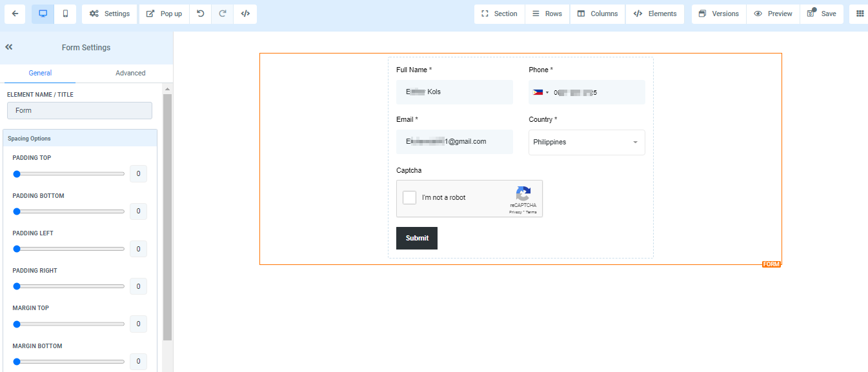Viewport: 868px width, 372px height.
Task: Switch to mobile view icon
Action: coord(65,14)
